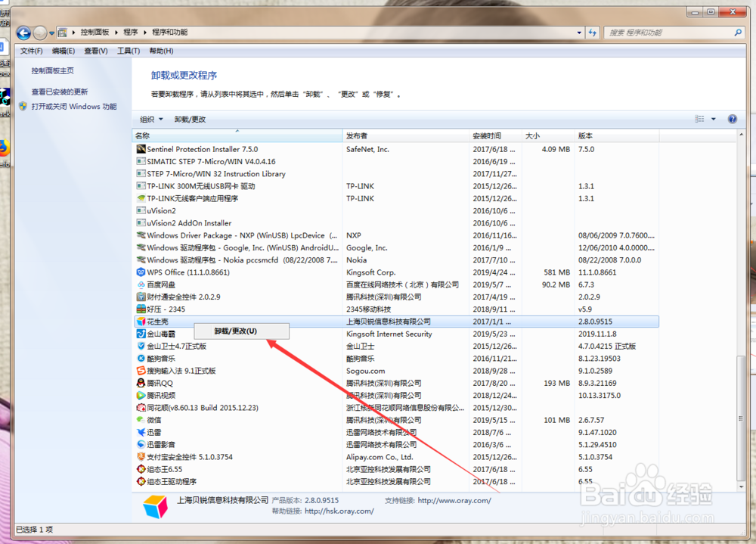Go back with the Back arrow
The width and height of the screenshot is (756, 544).
point(23,33)
